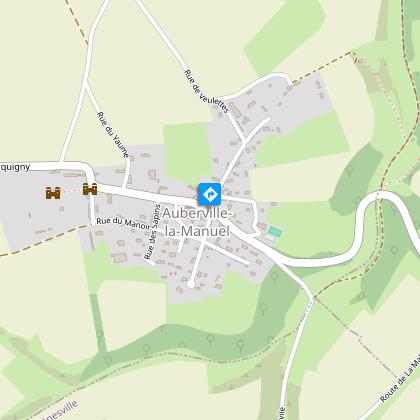Image resolution: width=420 pixels, height=420 pixels.
Task: Click the junction where Rue de Veulettes forks
Action: pos(245,139)
